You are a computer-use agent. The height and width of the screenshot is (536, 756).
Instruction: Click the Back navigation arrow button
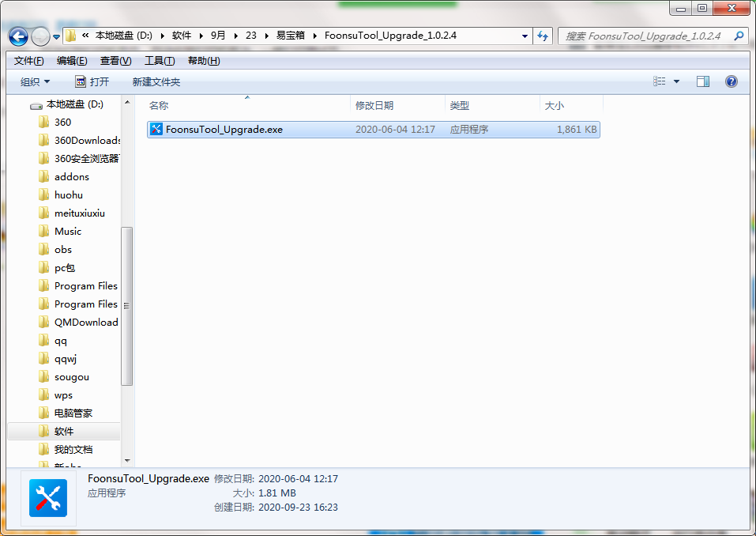point(18,36)
